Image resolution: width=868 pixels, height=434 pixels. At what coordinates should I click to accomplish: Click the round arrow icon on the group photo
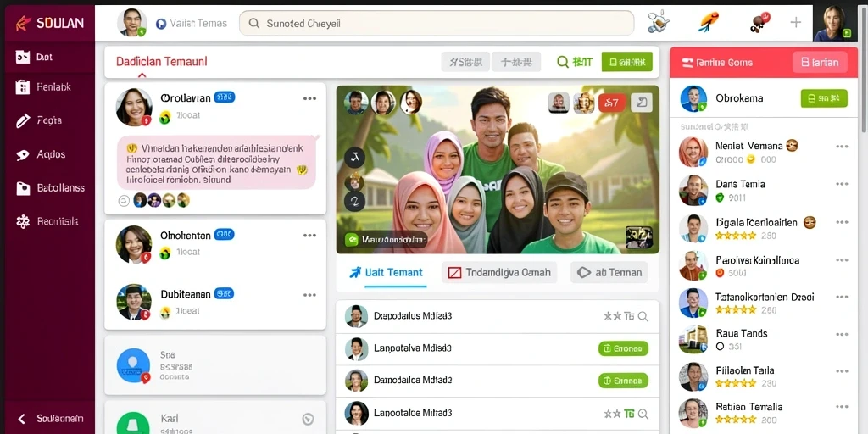click(354, 159)
